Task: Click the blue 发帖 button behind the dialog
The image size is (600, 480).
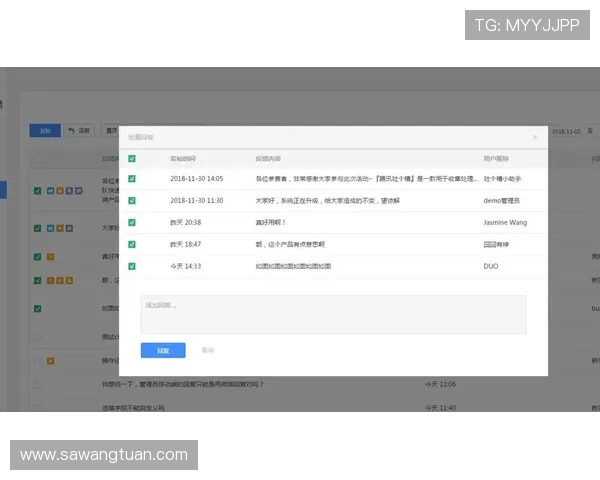Action: coord(45,131)
